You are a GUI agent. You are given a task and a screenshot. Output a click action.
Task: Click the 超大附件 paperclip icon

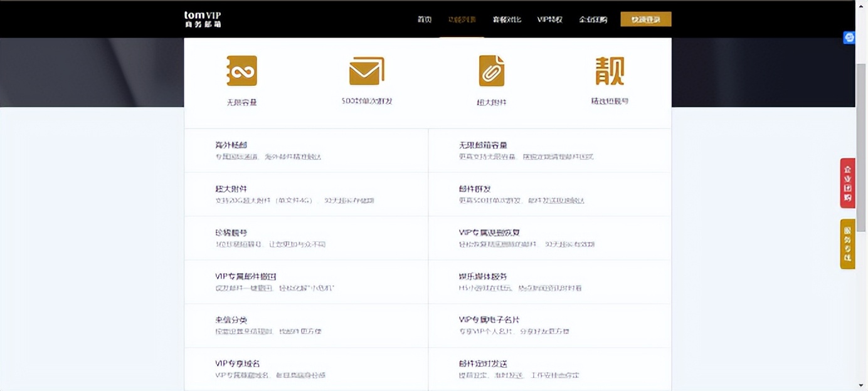492,70
